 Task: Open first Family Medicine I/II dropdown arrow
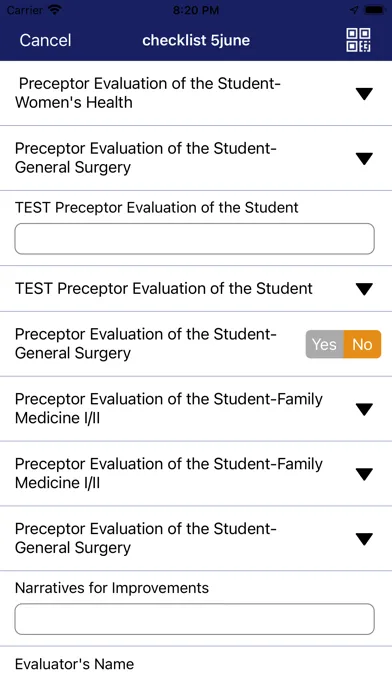[x=364, y=409]
